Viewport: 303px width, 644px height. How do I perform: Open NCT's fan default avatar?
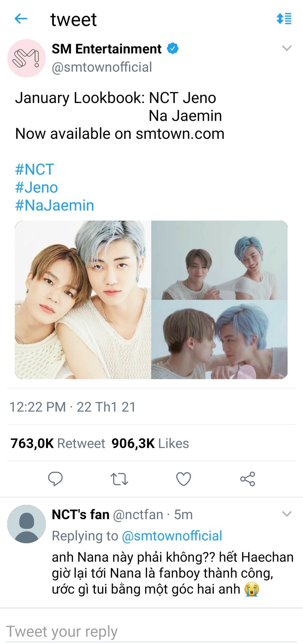(x=27, y=524)
